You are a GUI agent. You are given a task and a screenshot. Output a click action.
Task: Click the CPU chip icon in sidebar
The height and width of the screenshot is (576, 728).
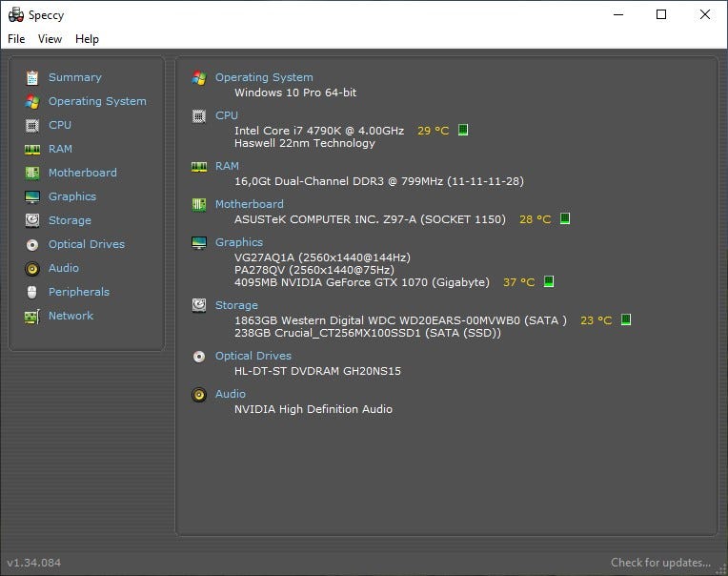click(32, 126)
